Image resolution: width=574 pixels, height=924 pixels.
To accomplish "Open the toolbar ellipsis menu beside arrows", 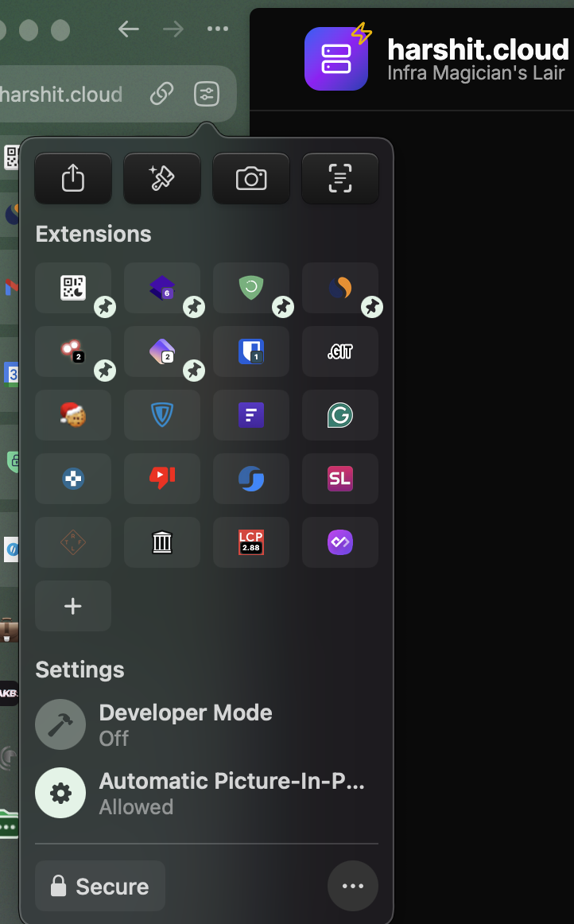I will pyautogui.click(x=218, y=29).
